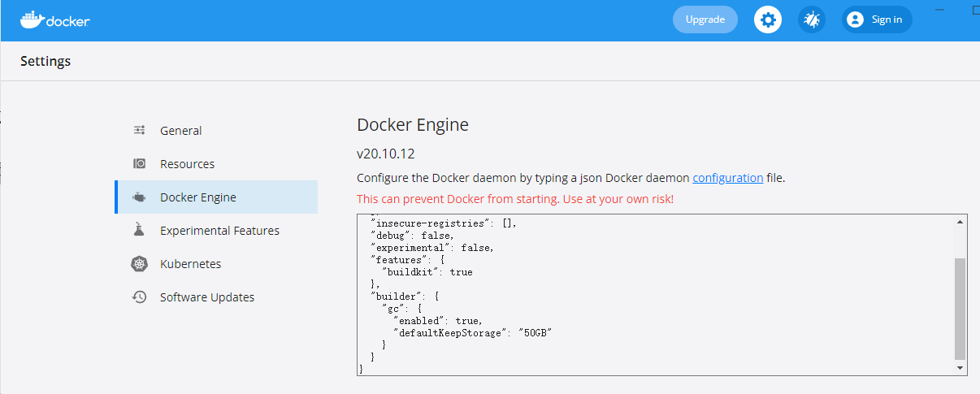This screenshot has height=394, width=980.
Task: Click the Docker whale logo
Action: [x=31, y=19]
